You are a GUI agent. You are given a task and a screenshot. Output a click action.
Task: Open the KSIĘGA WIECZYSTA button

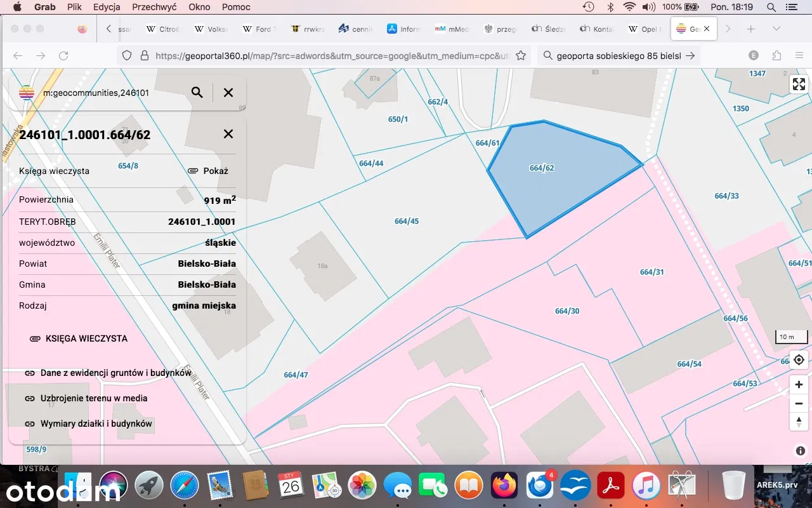[79, 338]
